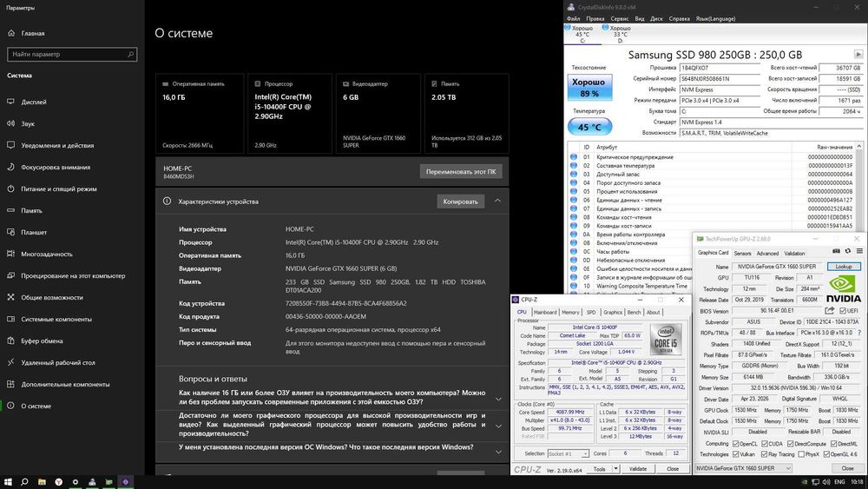Click the GPU-Z refresh icon
Image resolution: width=868 pixels, height=489 pixels.
[x=847, y=251]
